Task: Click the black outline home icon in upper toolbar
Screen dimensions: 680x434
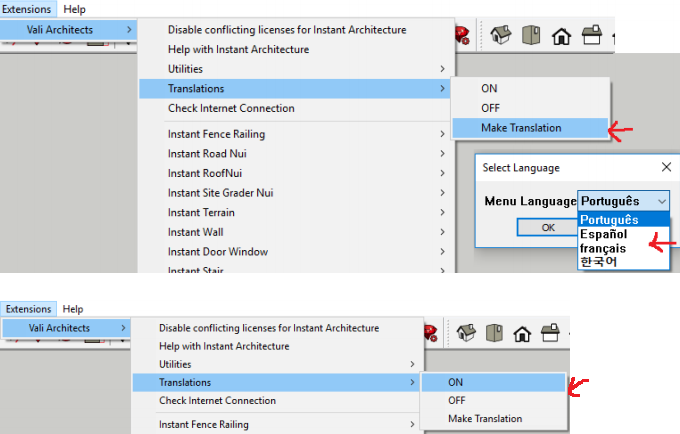Action: tap(561, 36)
